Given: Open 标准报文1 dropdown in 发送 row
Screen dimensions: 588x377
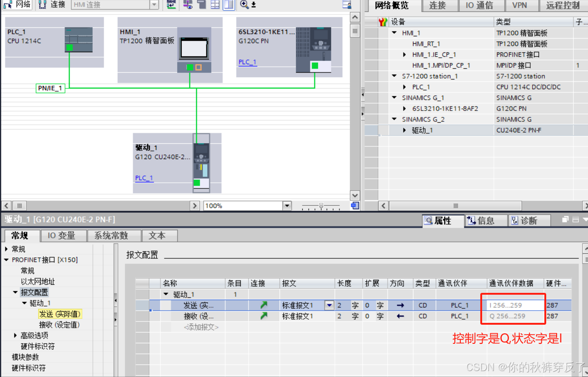Looking at the screenshot, I should click(329, 305).
